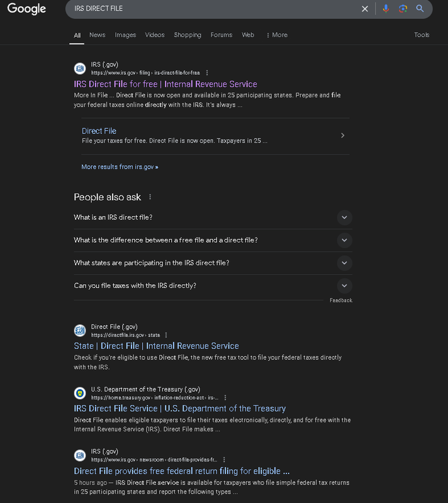Viewport: 448px width, 503px height.
Task: Click the 'People also ask' heading
Action: [107, 197]
